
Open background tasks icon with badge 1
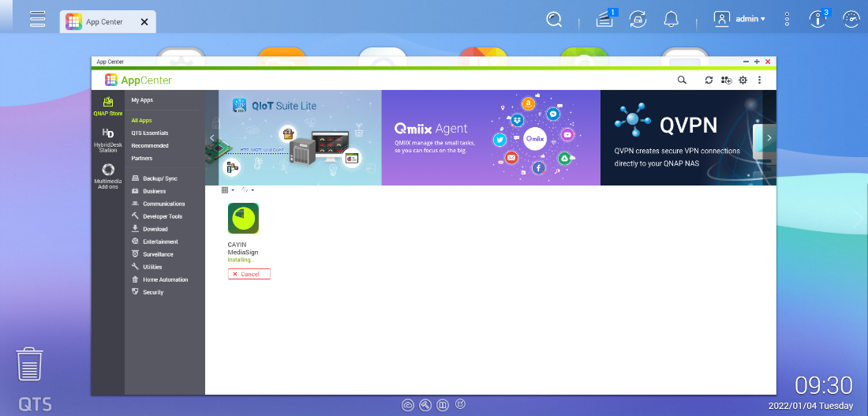tap(605, 20)
